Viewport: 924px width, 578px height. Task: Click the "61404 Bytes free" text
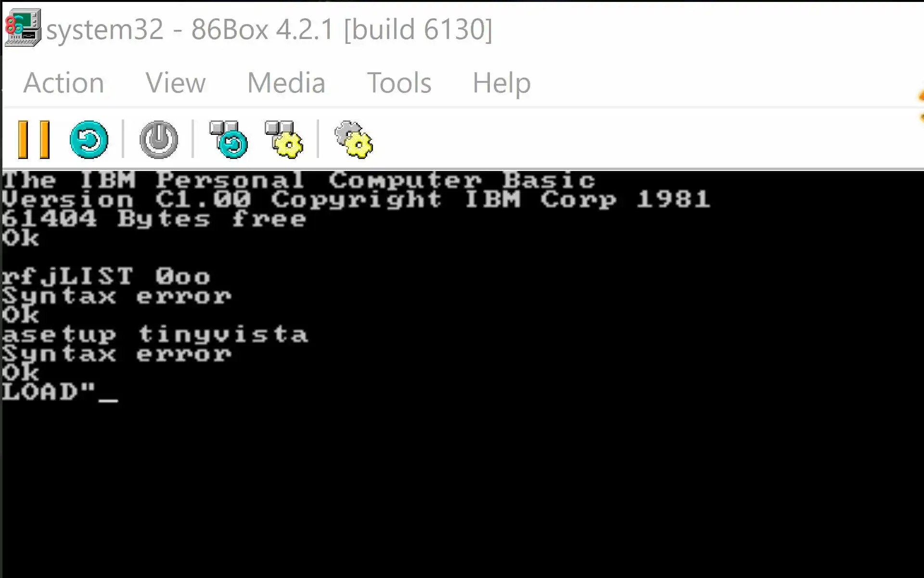click(x=154, y=219)
